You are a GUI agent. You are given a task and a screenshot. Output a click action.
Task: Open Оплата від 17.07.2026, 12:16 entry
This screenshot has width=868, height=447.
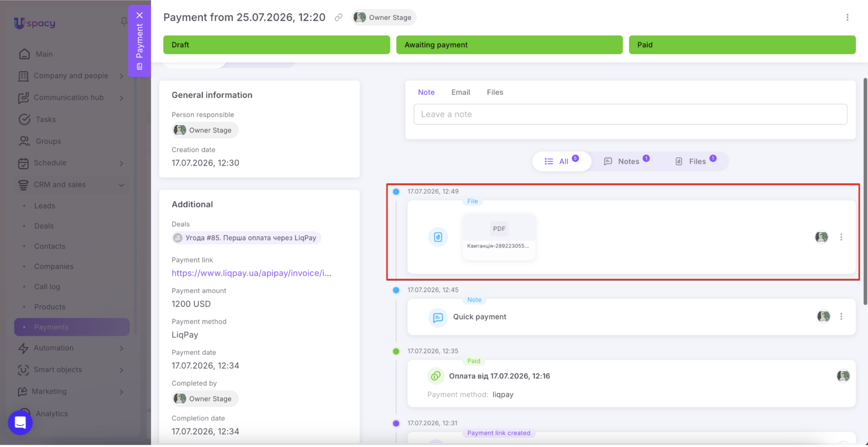[499, 376]
